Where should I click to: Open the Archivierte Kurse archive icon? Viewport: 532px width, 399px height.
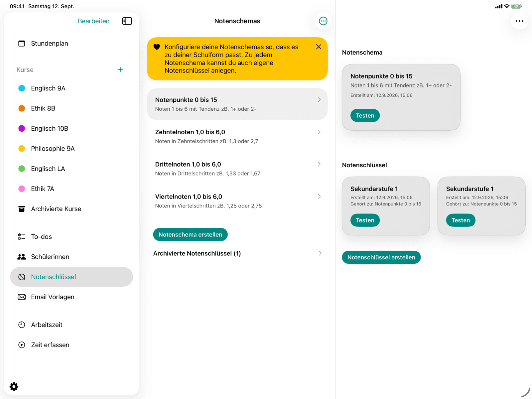pos(22,209)
